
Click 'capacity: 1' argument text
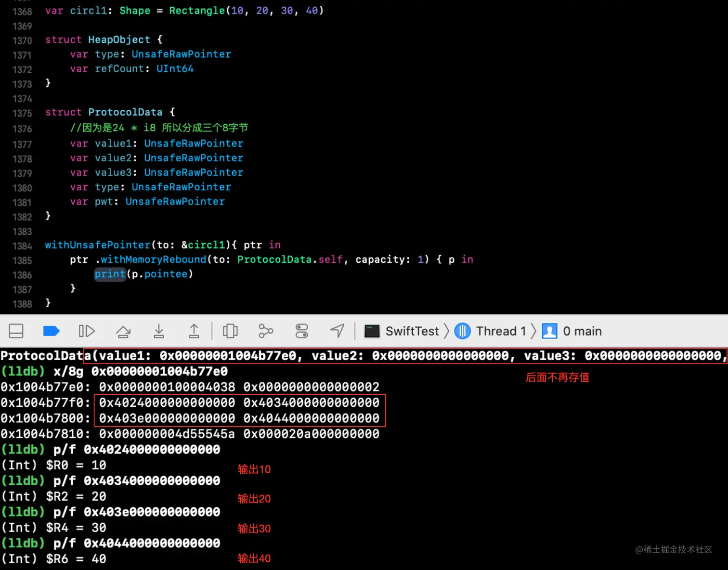pyautogui.click(x=390, y=259)
